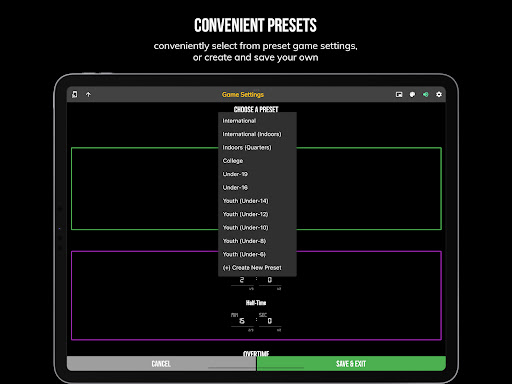The height and width of the screenshot is (384, 512).
Task: Click the Save & Exit button
Action: click(351, 364)
